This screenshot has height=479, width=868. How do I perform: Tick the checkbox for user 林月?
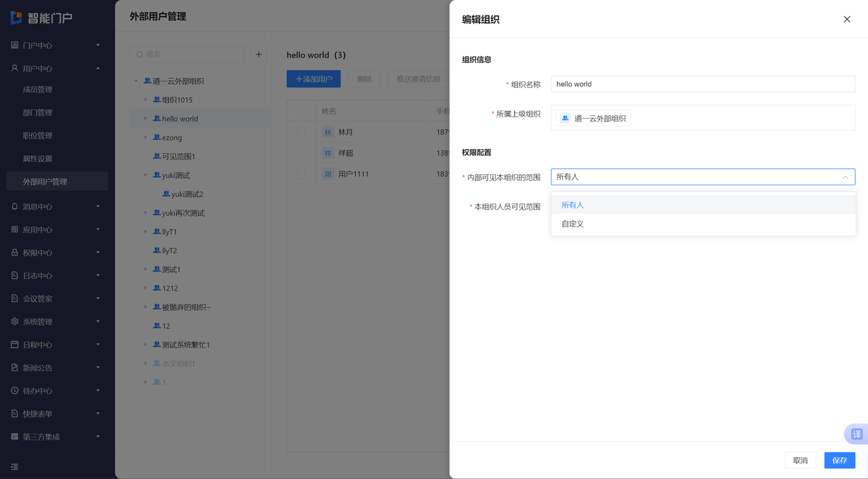tap(301, 132)
